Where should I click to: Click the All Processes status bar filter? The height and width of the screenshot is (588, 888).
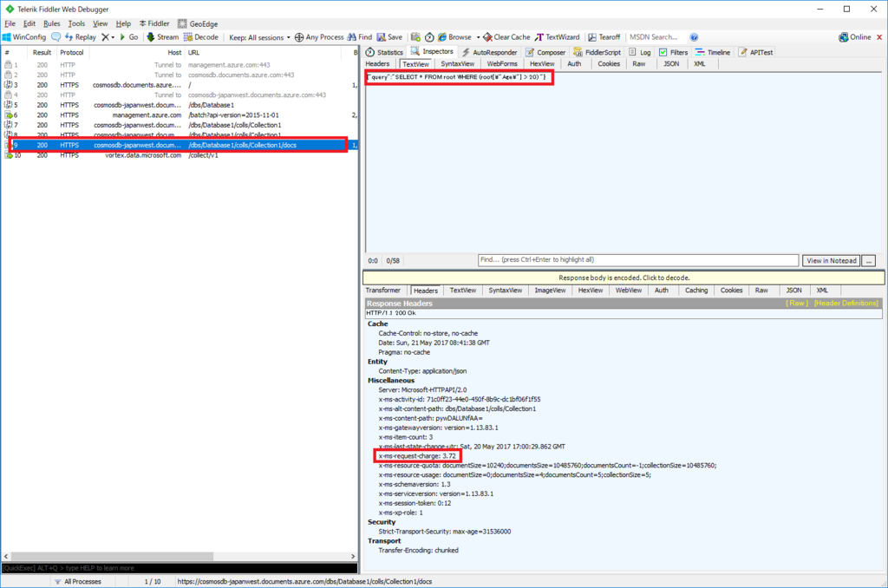click(x=77, y=581)
